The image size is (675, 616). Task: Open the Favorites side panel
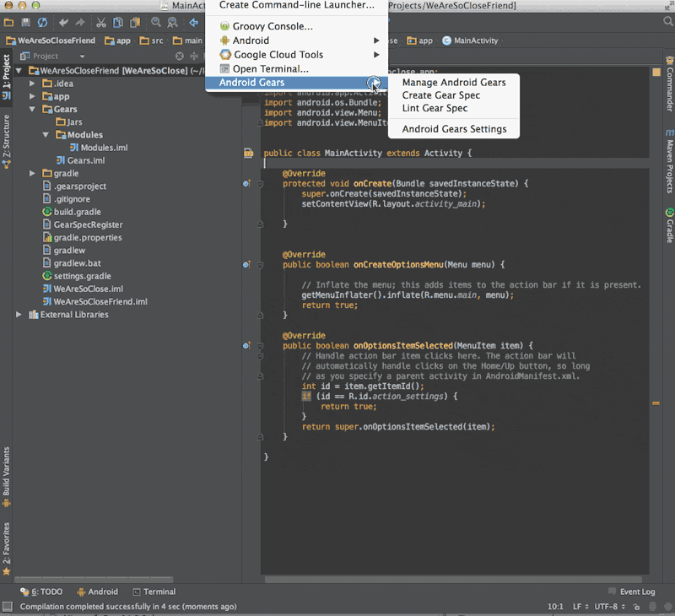[x=7, y=548]
